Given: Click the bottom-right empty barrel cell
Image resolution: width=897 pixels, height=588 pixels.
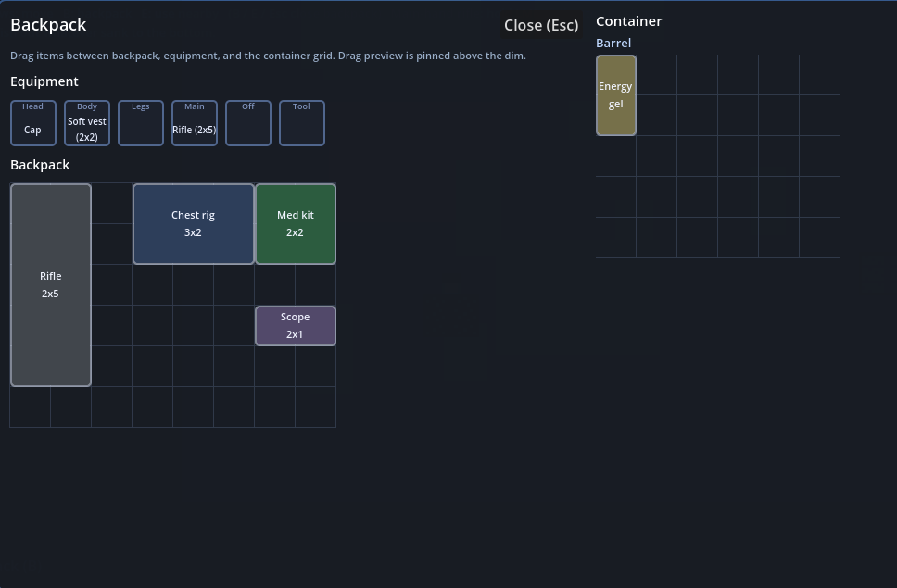Looking at the screenshot, I should point(819,237).
